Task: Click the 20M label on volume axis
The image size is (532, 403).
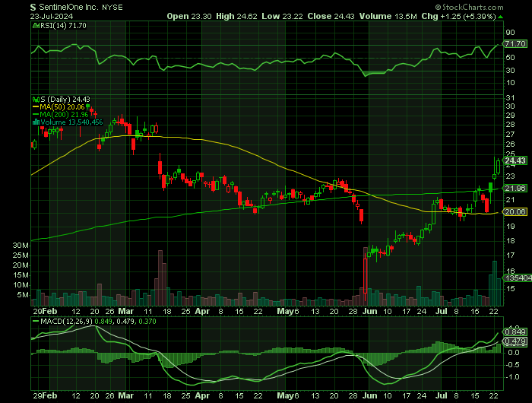Action: click(21, 265)
